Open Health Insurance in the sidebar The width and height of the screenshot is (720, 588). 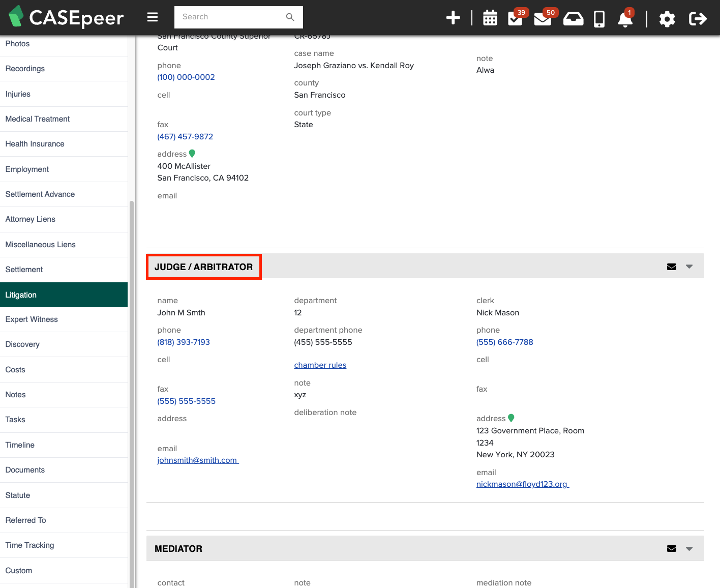click(64, 144)
